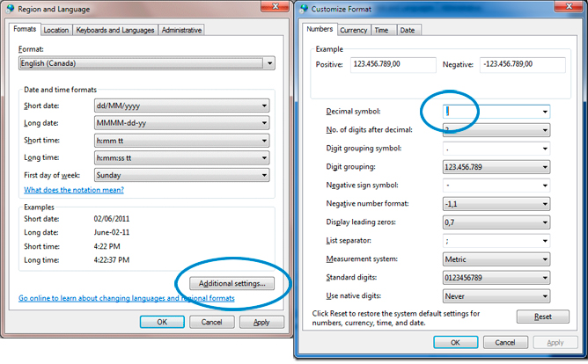Expand the Format English (Canada) dropdown
This screenshot has width=588, height=364.
tap(145, 63)
